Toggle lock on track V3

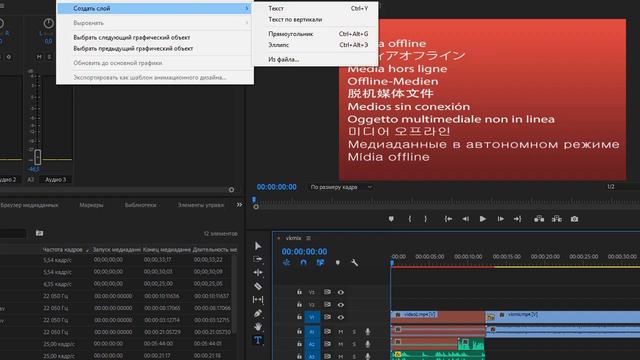coord(299,292)
